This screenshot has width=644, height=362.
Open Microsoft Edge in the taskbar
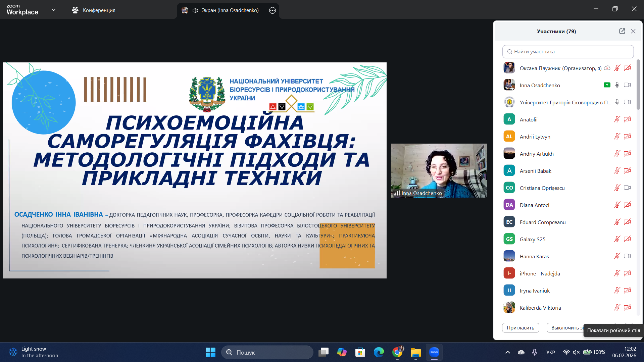379,352
